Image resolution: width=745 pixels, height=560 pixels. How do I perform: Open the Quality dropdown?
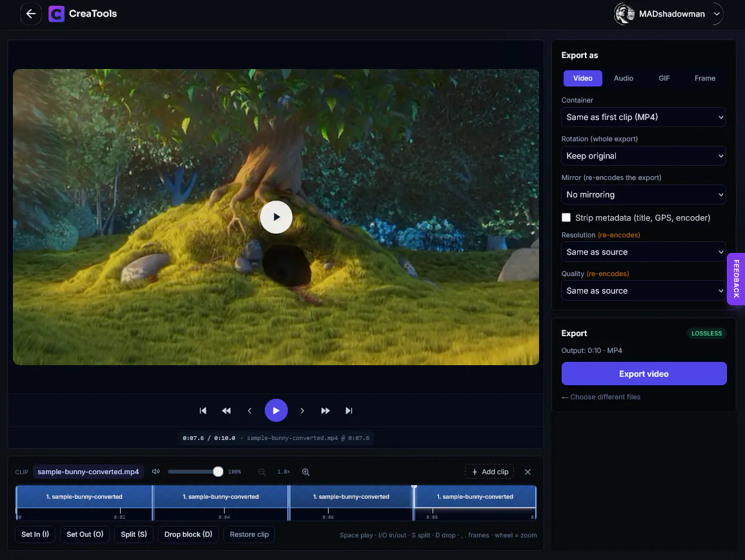644,291
